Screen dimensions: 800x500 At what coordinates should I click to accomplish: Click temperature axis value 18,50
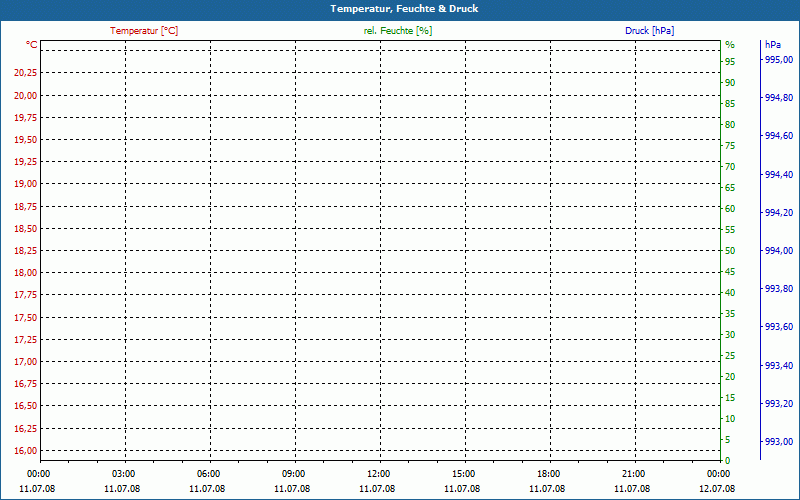click(x=26, y=229)
